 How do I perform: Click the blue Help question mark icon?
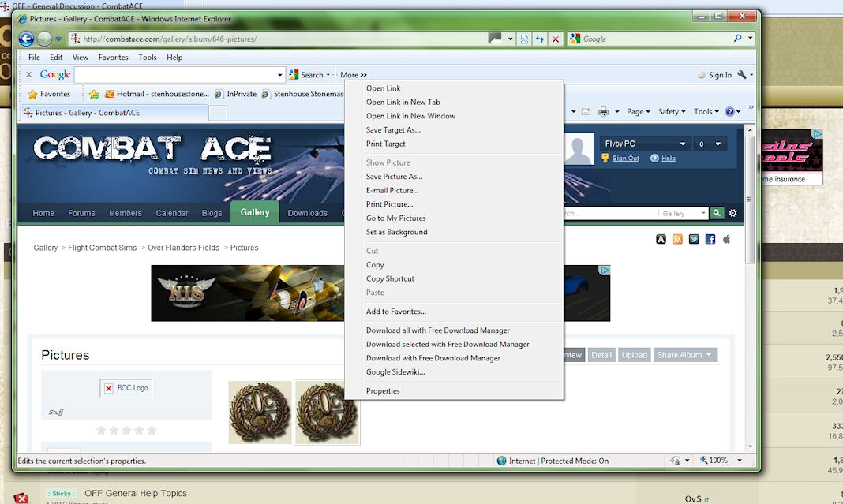point(729,112)
